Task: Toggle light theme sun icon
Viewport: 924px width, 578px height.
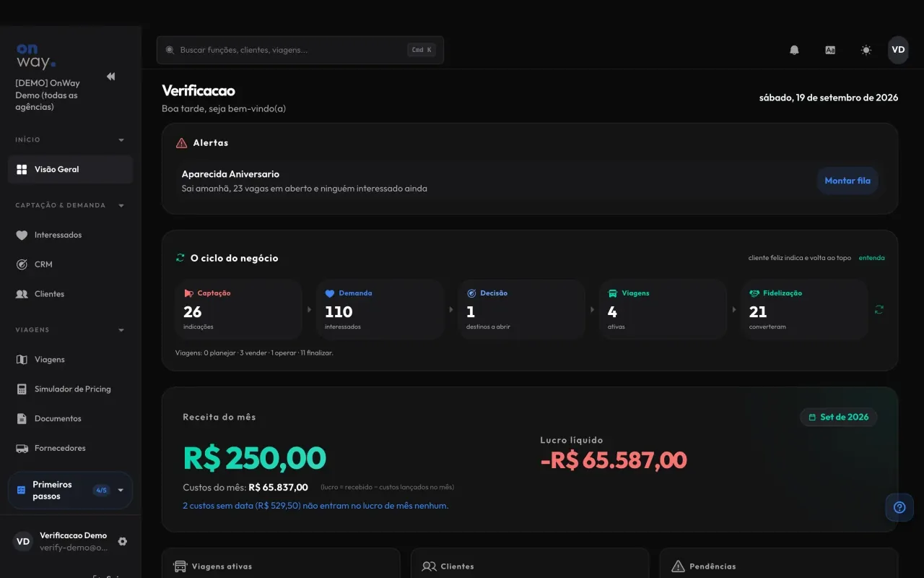Action: coord(866,50)
